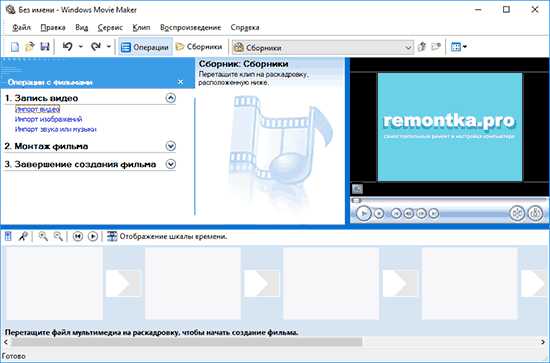Click the Redo arrow icon
The height and width of the screenshot is (363, 550).
coord(95,46)
